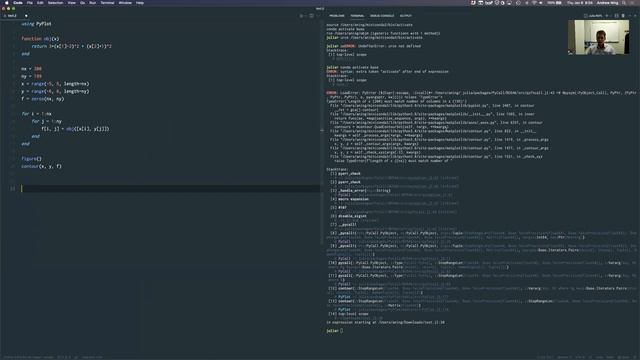Kill the terminal with trash icon
The height and width of the screenshot is (360, 640).
click(x=623, y=16)
